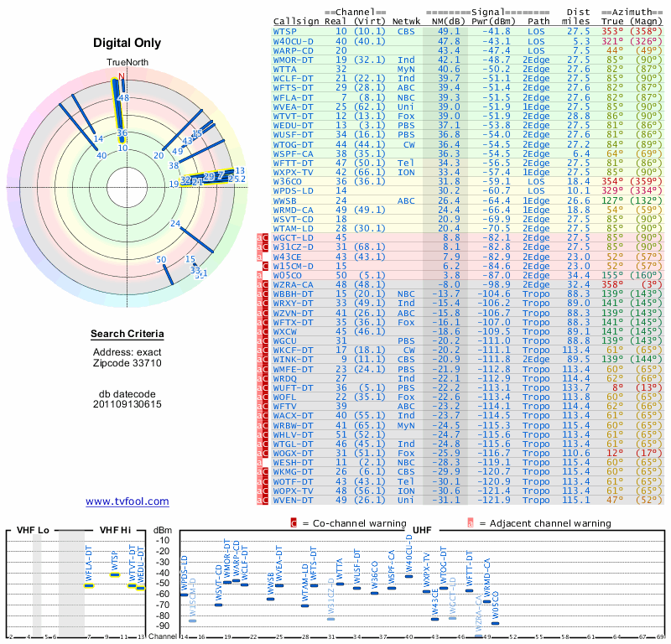671x644 pixels.
Task: Click WTSP's 353° true azimuth value
Action: click(612, 31)
